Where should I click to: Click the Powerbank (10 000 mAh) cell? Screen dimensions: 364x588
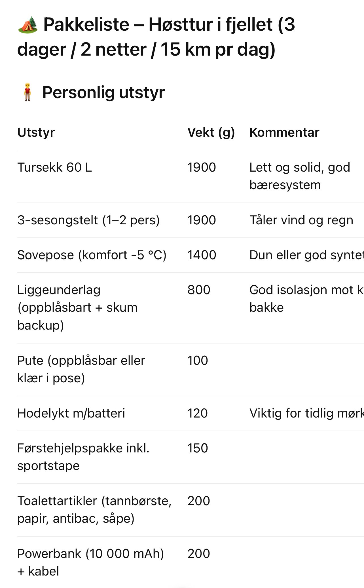(90, 562)
